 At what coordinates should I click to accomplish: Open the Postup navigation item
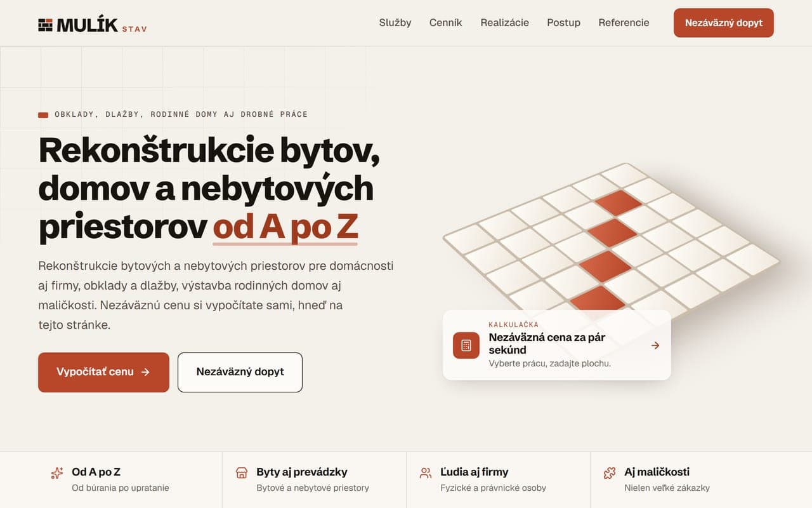[x=564, y=23]
